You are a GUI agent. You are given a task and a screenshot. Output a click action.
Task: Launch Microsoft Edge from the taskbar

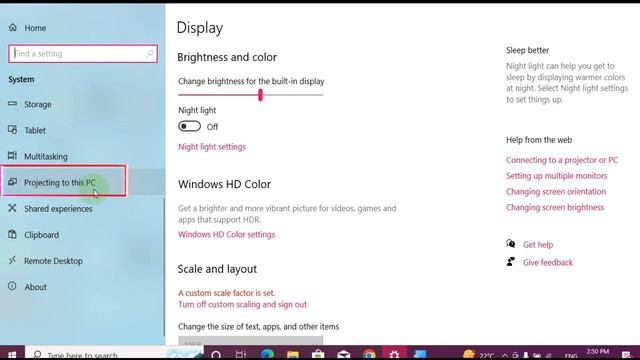pyautogui.click(x=267, y=354)
